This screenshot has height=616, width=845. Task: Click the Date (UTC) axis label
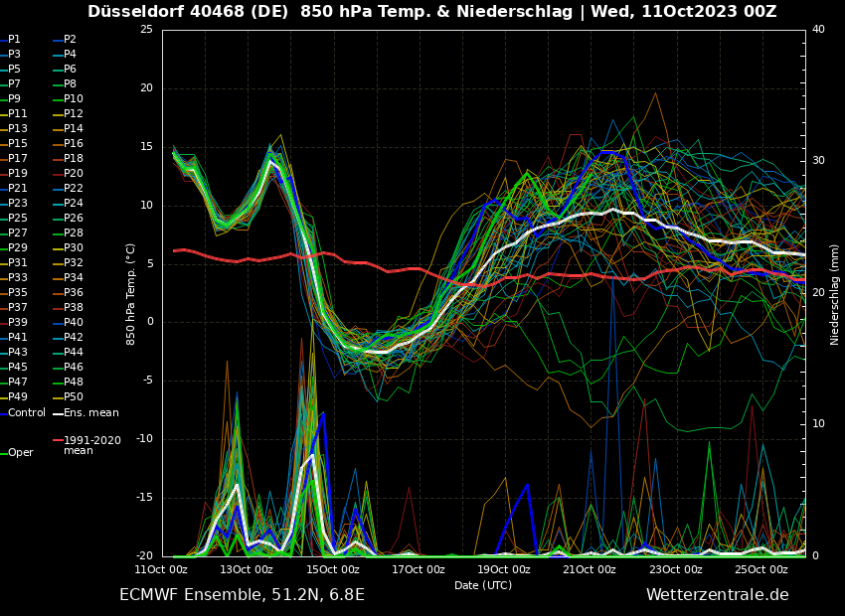pos(483,585)
